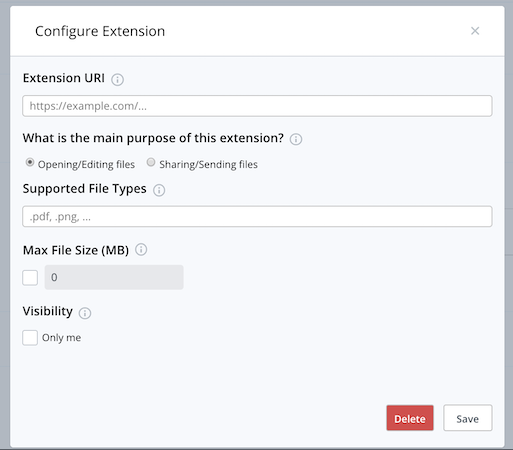Viewport: 513px width, 450px height.
Task: Save the extension configuration
Action: (x=468, y=418)
